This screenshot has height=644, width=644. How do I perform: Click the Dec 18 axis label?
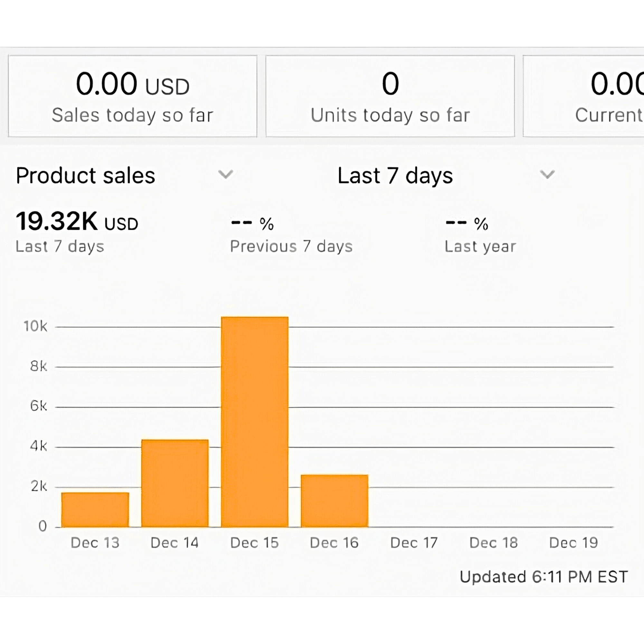tap(494, 543)
